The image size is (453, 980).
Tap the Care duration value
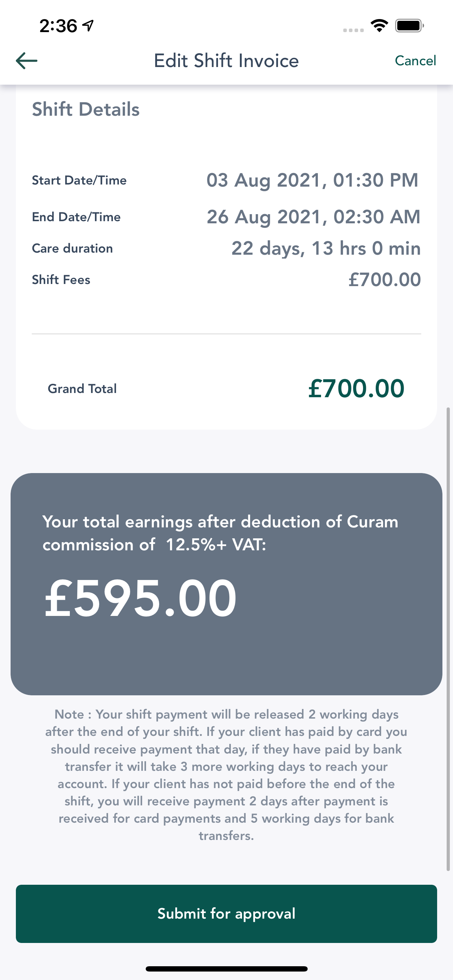tap(326, 248)
